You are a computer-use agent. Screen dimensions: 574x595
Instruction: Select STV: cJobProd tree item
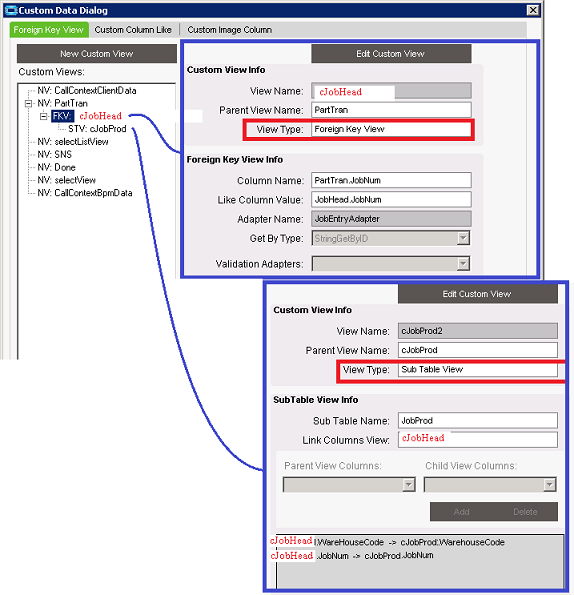coord(97,129)
